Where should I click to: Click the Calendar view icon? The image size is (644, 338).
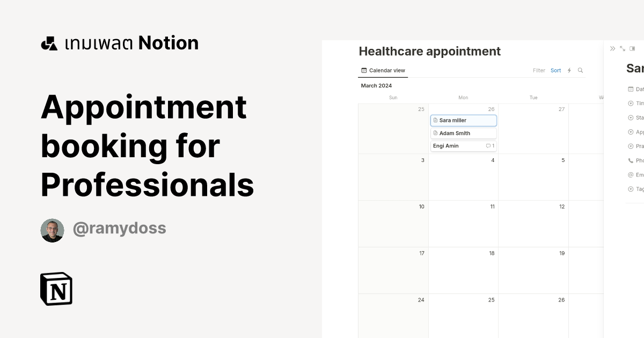364,70
